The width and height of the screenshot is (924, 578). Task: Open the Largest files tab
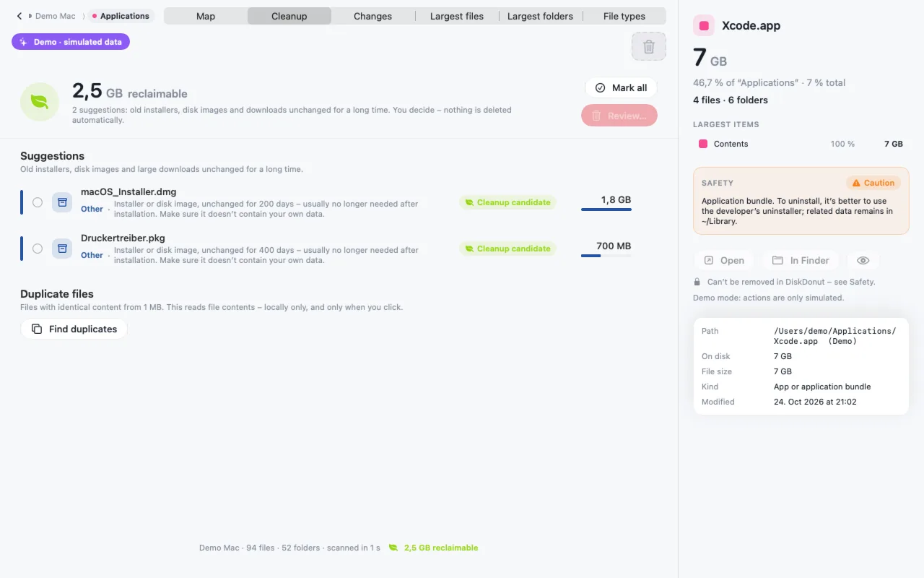[457, 16]
